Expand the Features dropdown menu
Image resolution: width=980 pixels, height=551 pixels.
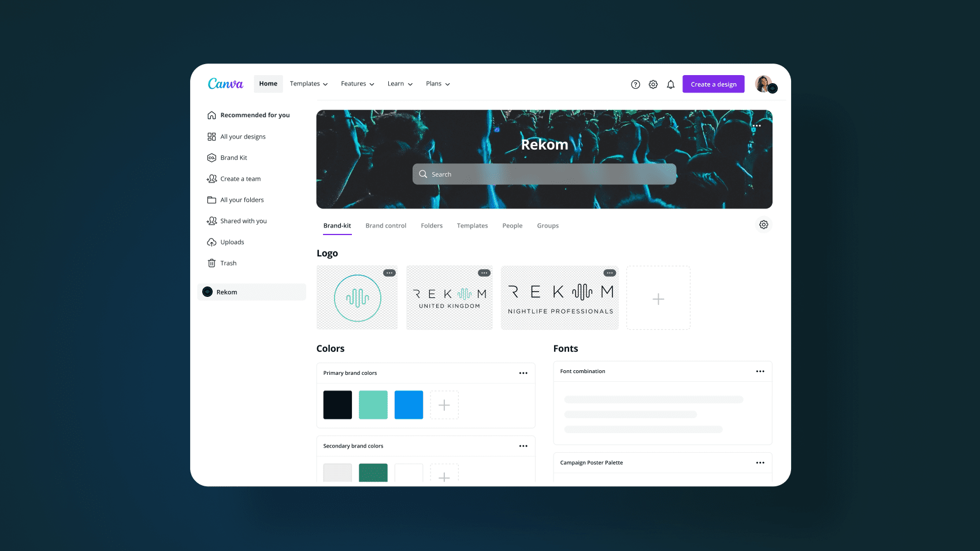pyautogui.click(x=357, y=84)
